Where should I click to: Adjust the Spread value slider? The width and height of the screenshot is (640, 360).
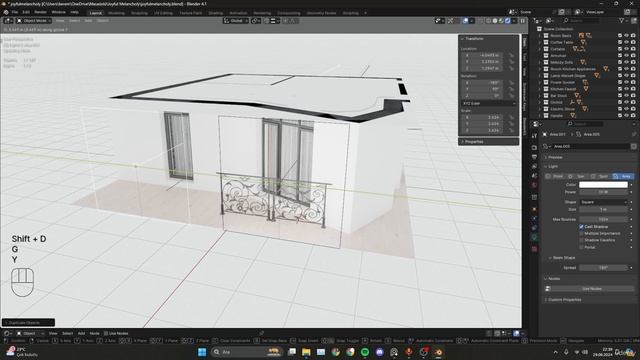(603, 268)
